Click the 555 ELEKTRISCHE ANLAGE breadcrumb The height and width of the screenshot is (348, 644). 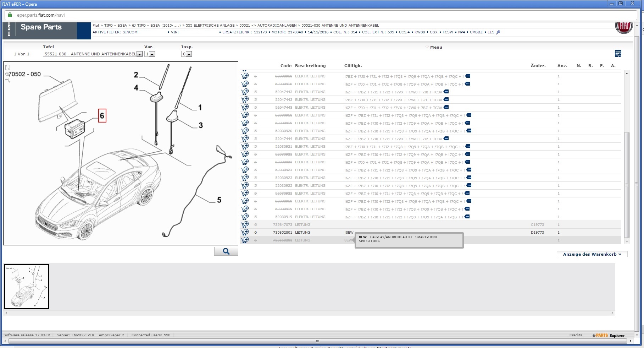click(x=210, y=26)
